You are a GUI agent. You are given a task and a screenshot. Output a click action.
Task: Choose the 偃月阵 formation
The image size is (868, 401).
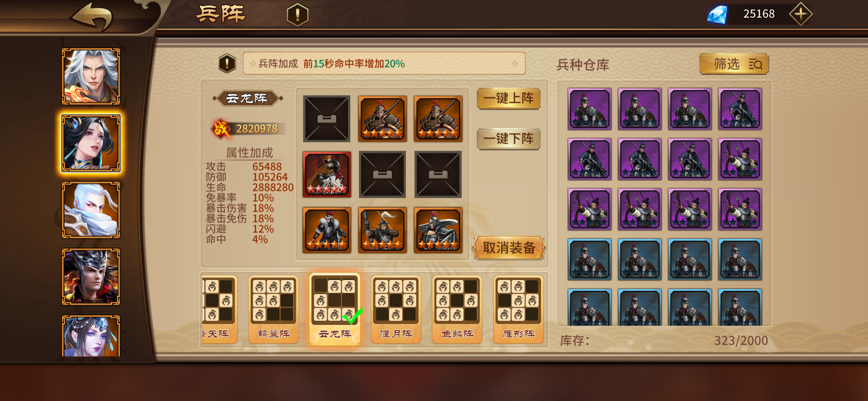[396, 309]
